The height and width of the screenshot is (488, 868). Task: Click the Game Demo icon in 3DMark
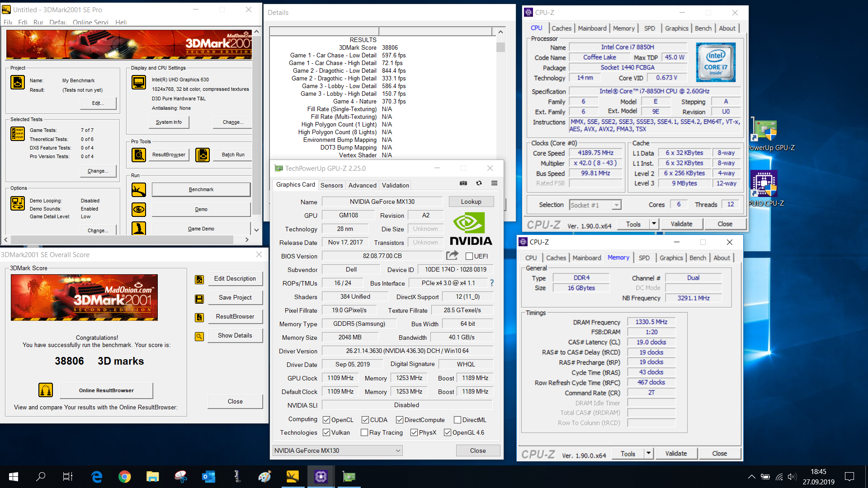pos(139,228)
